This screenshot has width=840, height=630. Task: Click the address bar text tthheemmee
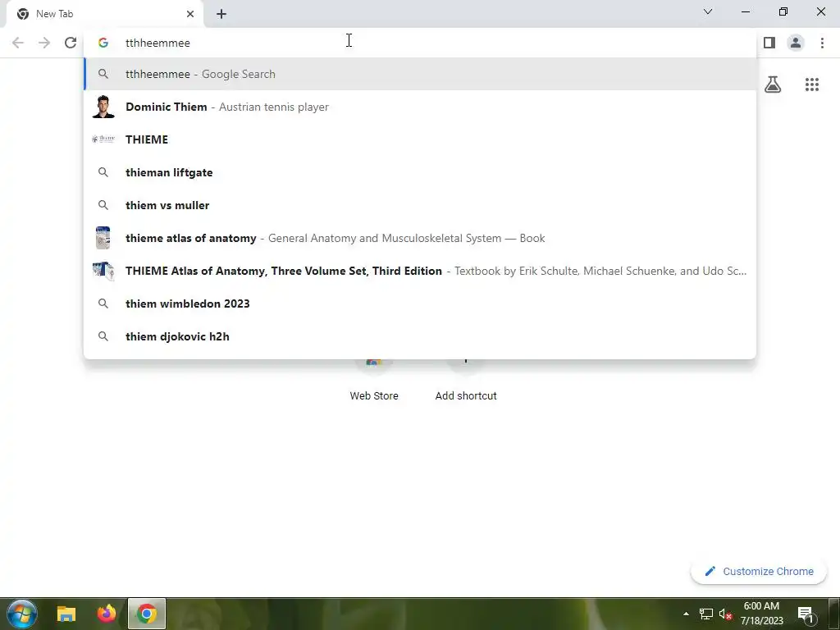pos(157,43)
